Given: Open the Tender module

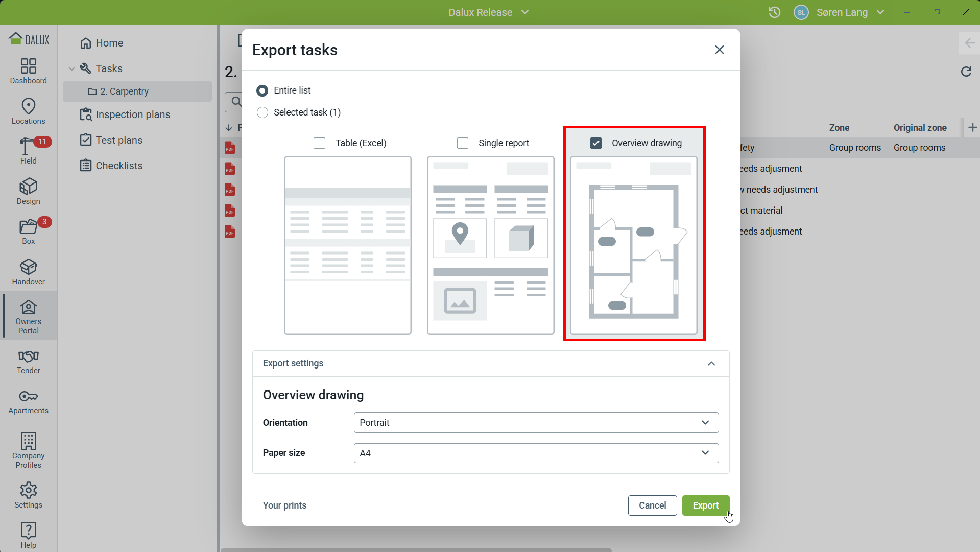Looking at the screenshot, I should pos(29,361).
